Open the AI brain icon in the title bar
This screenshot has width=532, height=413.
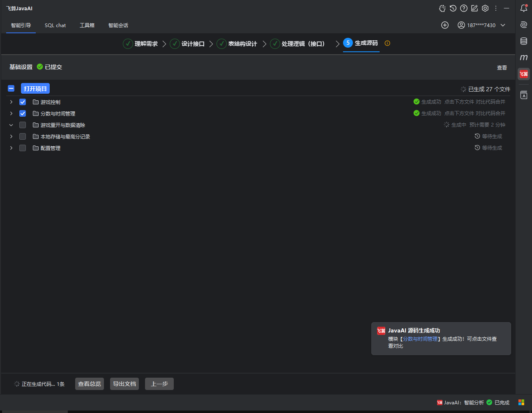[x=442, y=8]
